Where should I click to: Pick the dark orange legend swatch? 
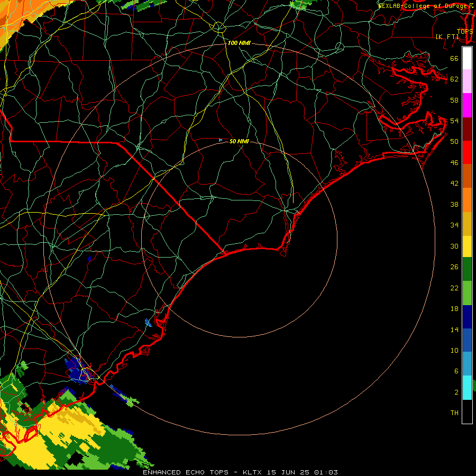[x=467, y=176]
